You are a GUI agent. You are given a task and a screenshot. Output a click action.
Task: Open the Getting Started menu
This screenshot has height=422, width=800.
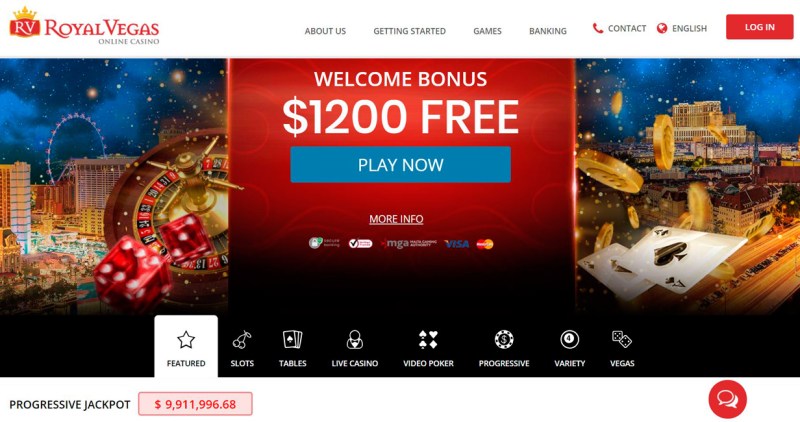410,31
